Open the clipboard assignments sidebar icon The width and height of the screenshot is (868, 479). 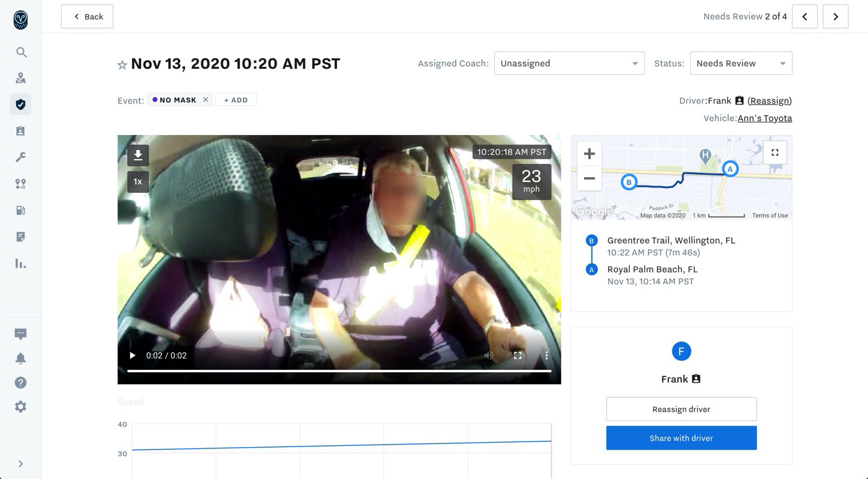(x=20, y=131)
